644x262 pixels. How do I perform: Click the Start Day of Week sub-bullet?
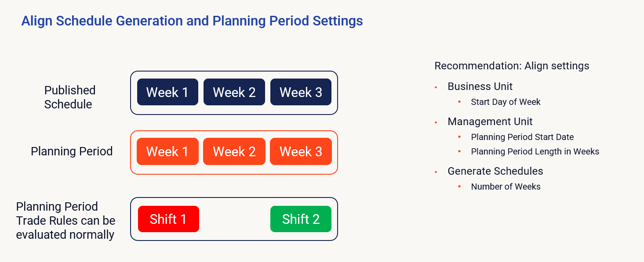tap(506, 102)
